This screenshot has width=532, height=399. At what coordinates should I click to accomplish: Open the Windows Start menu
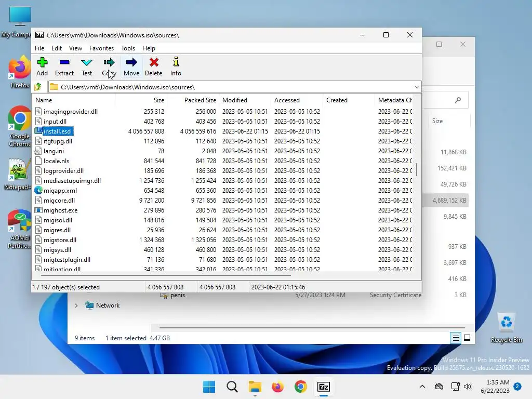point(209,387)
